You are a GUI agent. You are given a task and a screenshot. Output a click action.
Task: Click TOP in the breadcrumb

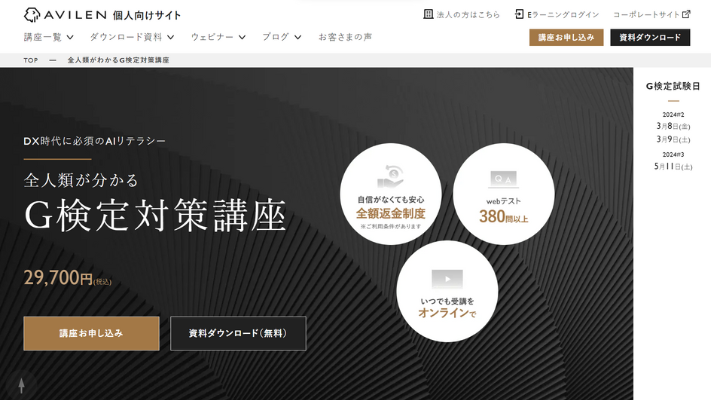[x=31, y=60]
